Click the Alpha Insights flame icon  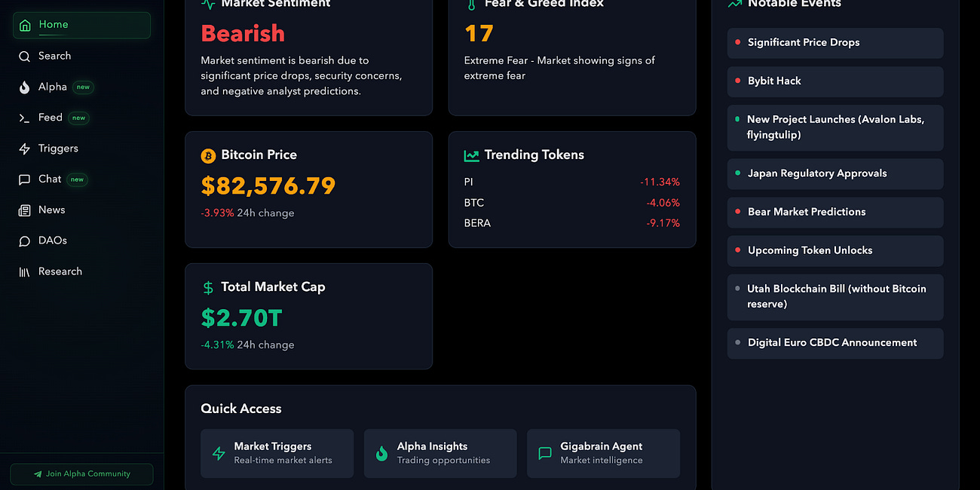click(381, 453)
